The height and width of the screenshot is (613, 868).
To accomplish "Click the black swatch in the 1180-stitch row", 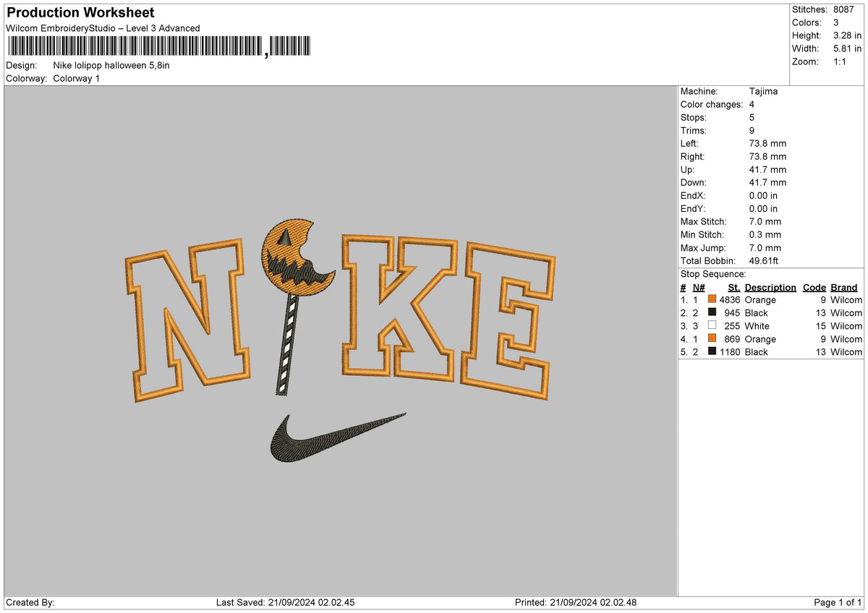I will pos(712,351).
